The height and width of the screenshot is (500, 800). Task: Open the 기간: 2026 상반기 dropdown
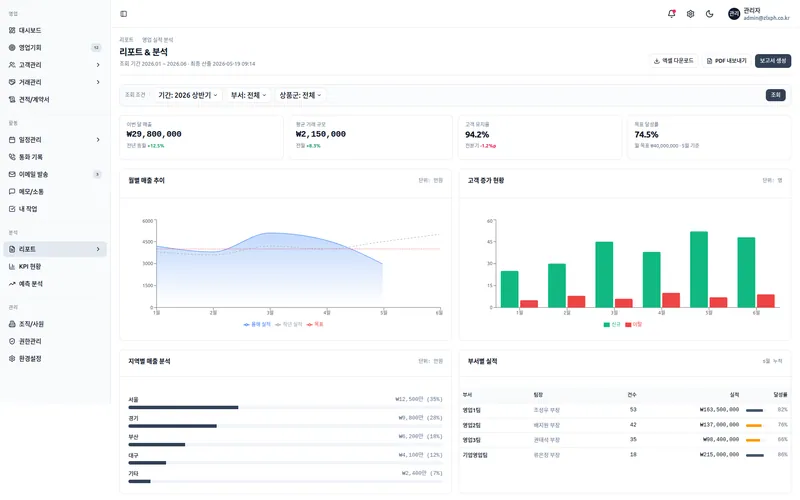[x=188, y=95]
